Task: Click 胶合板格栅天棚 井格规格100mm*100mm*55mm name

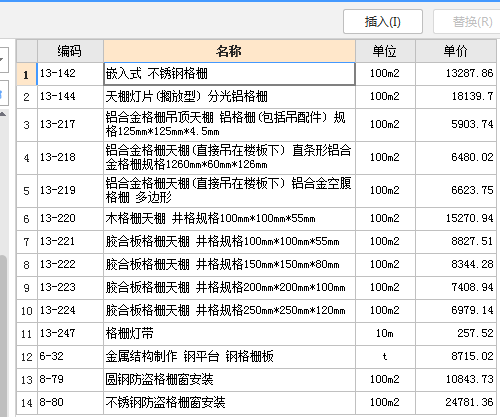Action: click(x=229, y=242)
